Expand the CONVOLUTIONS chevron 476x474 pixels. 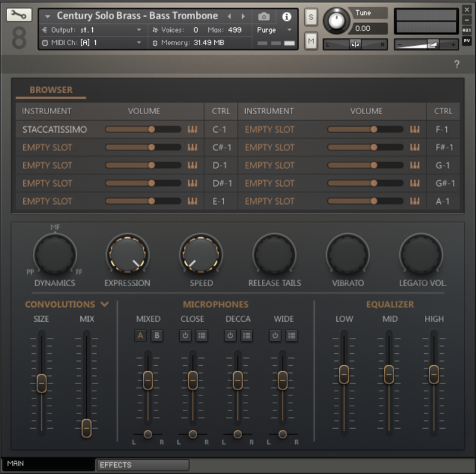click(105, 304)
